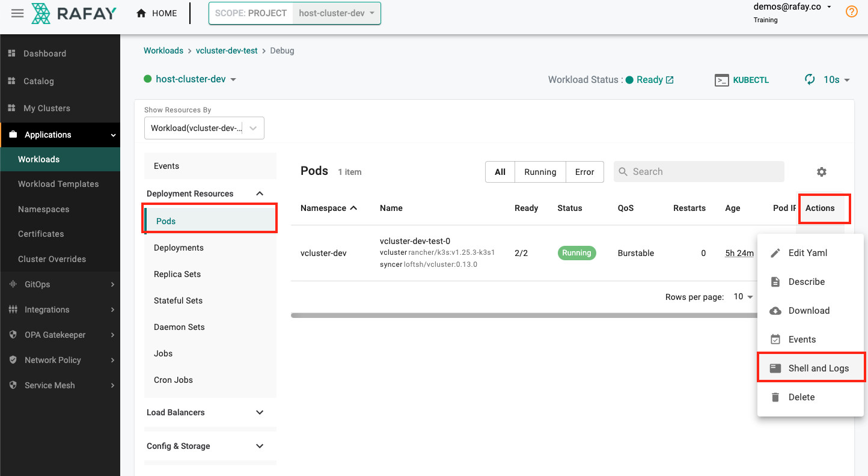Open the demos@rafay.co account dropdown
The width and height of the screenshot is (868, 476).
pos(792,7)
